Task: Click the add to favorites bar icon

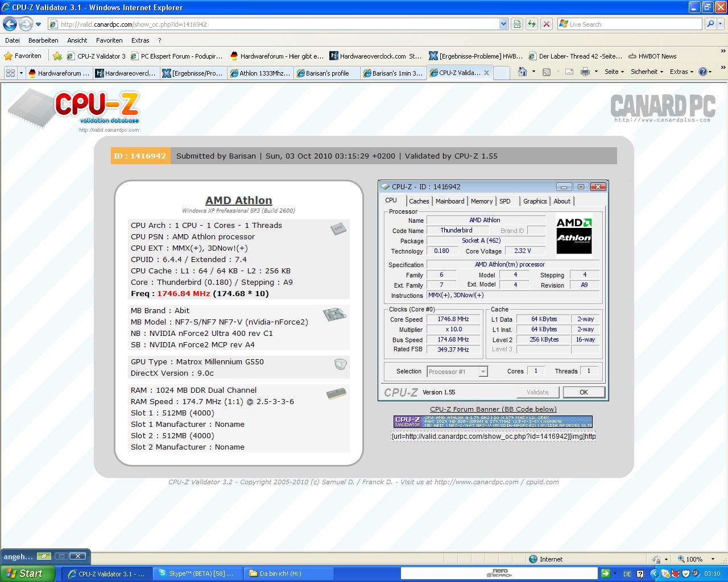Action: pos(57,56)
